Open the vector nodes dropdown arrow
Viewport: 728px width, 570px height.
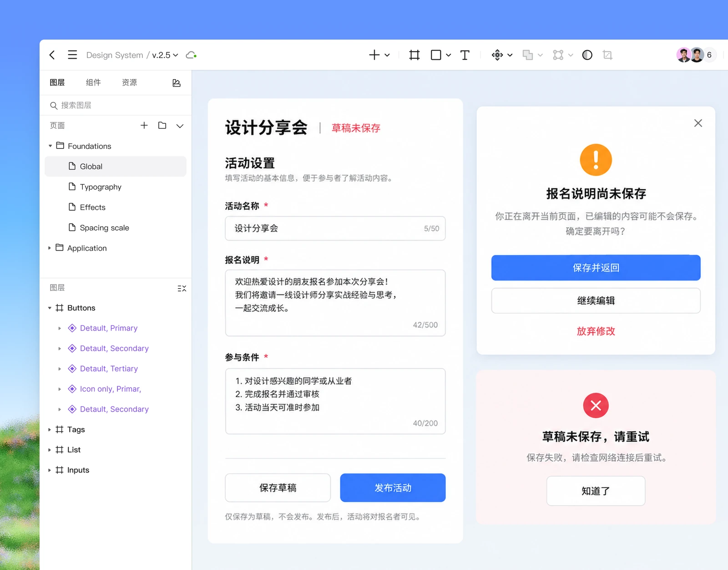571,55
